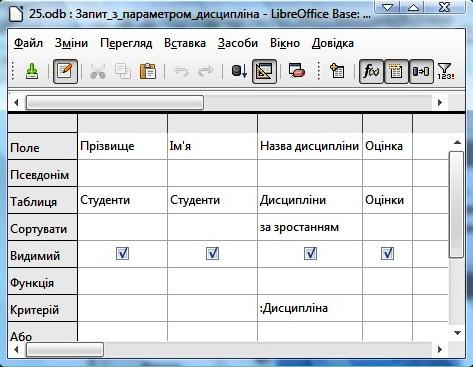This screenshot has height=367, width=473.
Task: Open the Вставка menu
Action: [185, 43]
